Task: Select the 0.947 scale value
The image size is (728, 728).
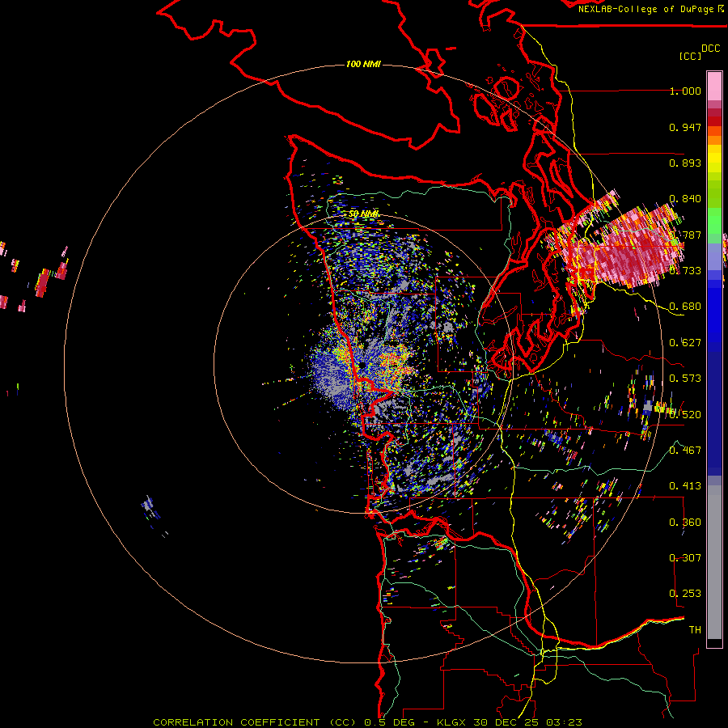Action: click(x=685, y=127)
